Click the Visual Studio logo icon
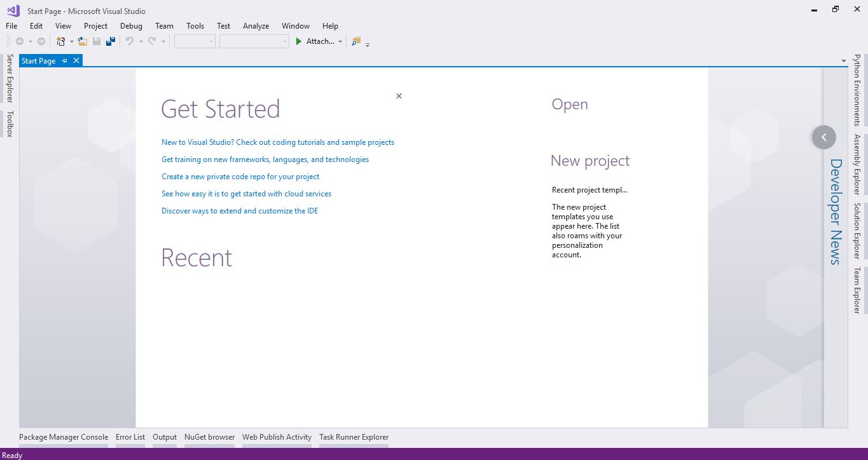 (x=13, y=10)
